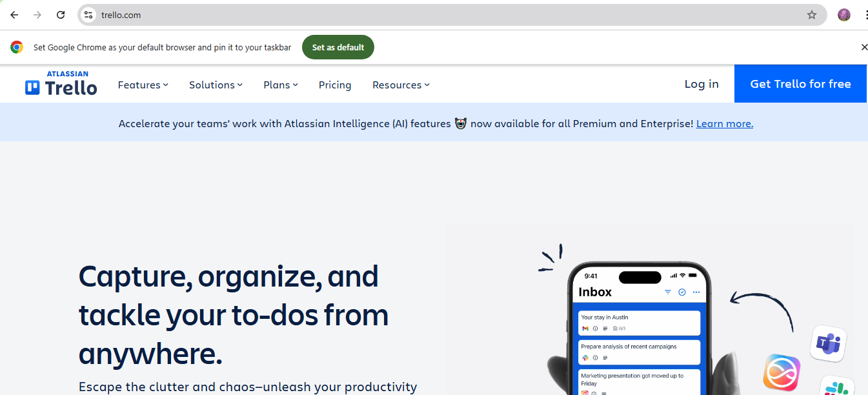Viewport: 868px width, 395px height.
Task: Click the Chrome logo in default-browser bar
Action: click(17, 47)
